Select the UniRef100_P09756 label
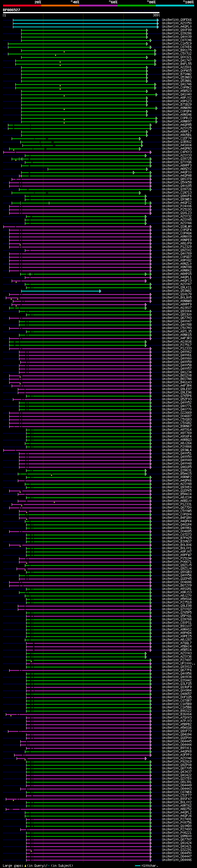This screenshot has height=868, width=197. [x=176, y=823]
